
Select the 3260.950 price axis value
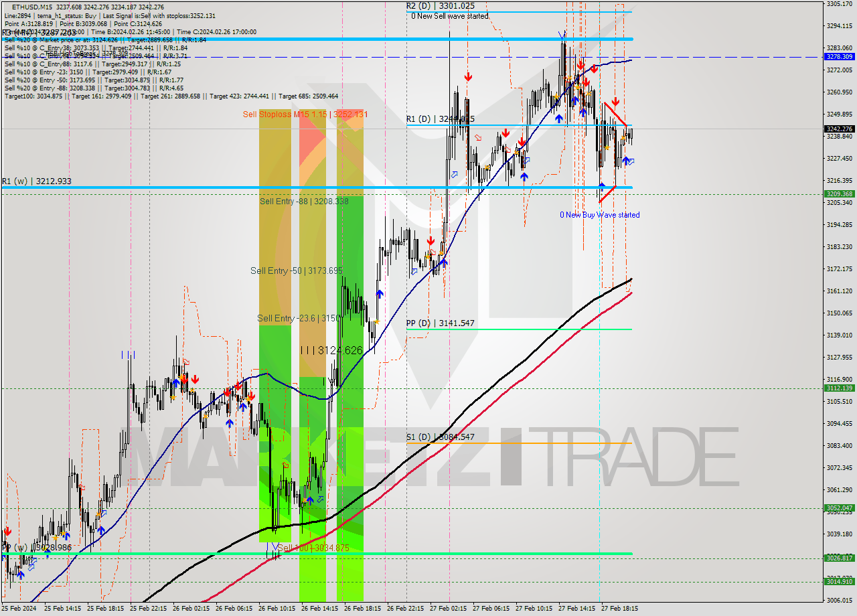tap(839, 92)
